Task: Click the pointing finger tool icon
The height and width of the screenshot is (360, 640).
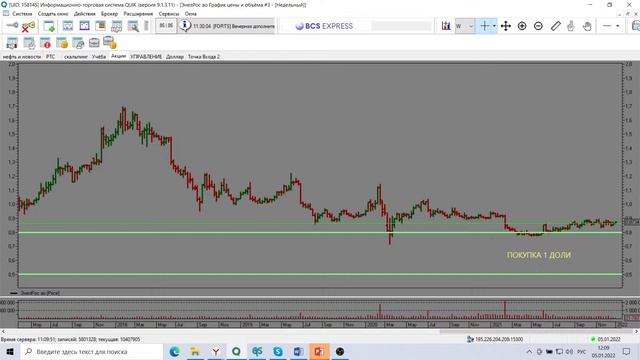Action: [571, 26]
